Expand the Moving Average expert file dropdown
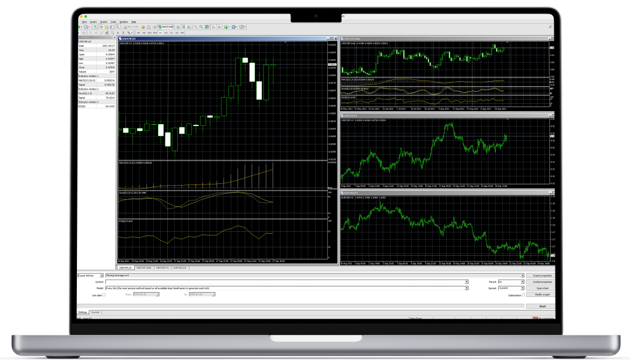The height and width of the screenshot is (364, 630). pos(522,275)
